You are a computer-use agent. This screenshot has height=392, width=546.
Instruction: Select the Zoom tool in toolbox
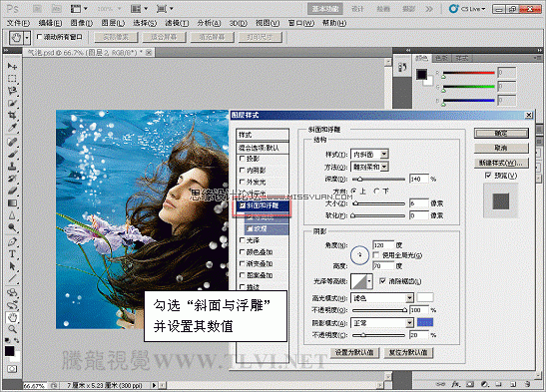(x=12, y=329)
